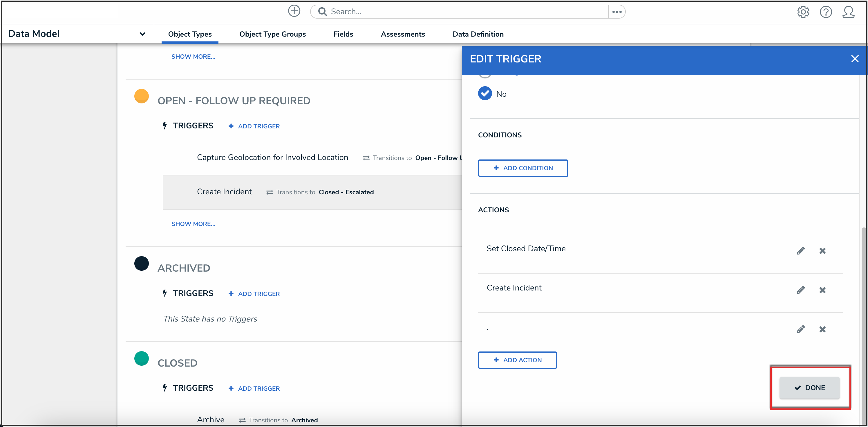Focus the Search input field
The image size is (868, 427).
[x=465, y=12]
